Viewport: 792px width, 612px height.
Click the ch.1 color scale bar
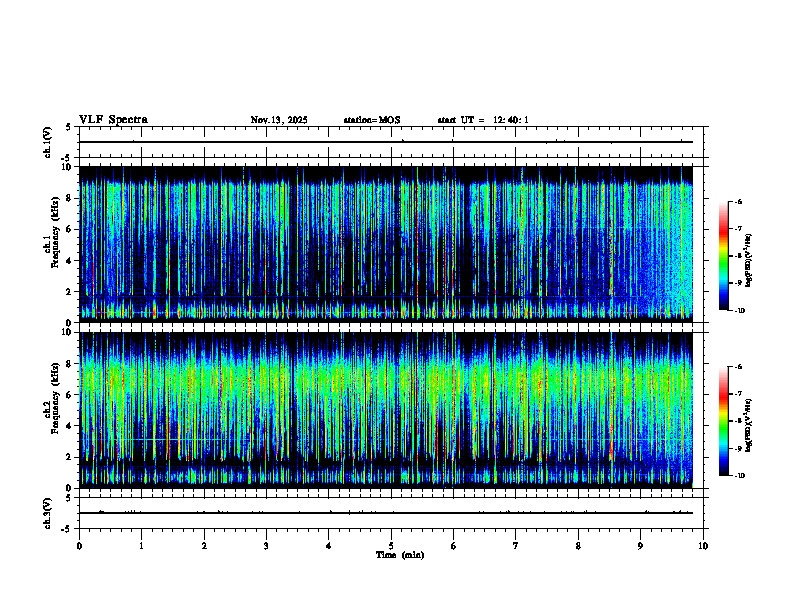click(724, 256)
